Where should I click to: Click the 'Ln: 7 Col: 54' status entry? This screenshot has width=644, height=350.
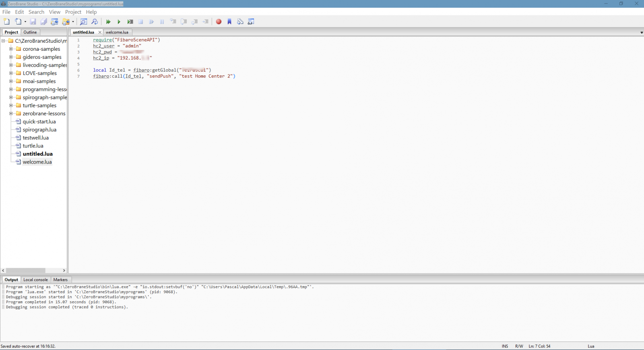(539, 346)
